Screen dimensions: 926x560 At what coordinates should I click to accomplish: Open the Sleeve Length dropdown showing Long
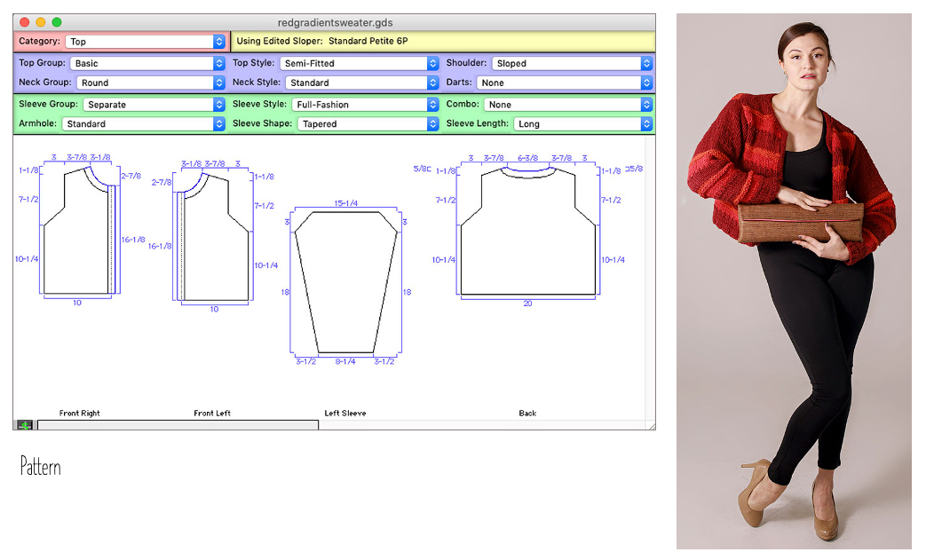pyautogui.click(x=583, y=124)
